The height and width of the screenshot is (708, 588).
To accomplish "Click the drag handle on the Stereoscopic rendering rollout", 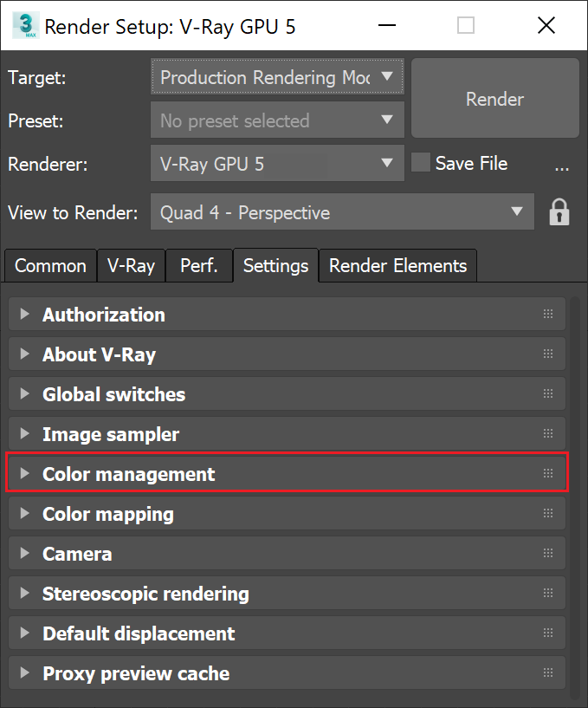I will click(547, 593).
